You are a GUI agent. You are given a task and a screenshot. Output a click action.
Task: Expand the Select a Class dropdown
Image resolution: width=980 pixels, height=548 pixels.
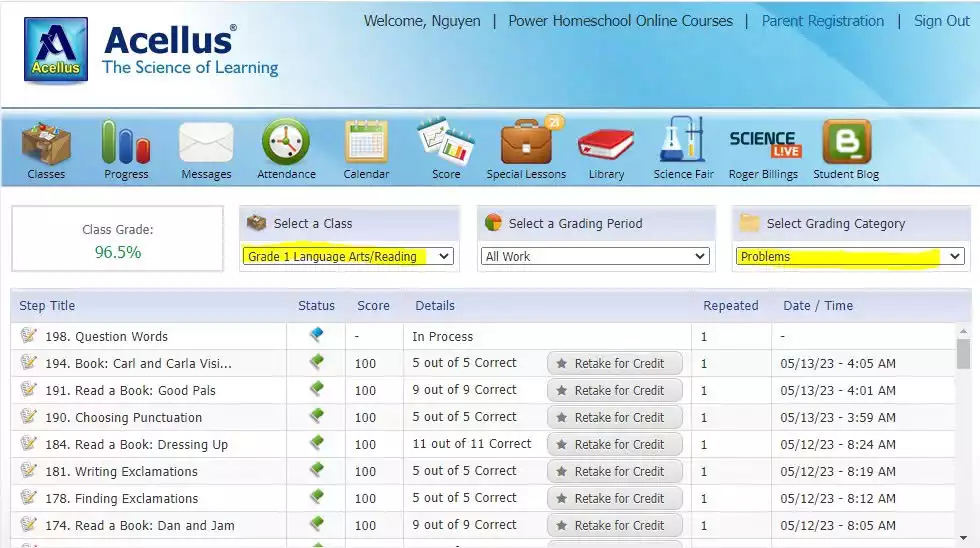click(348, 257)
